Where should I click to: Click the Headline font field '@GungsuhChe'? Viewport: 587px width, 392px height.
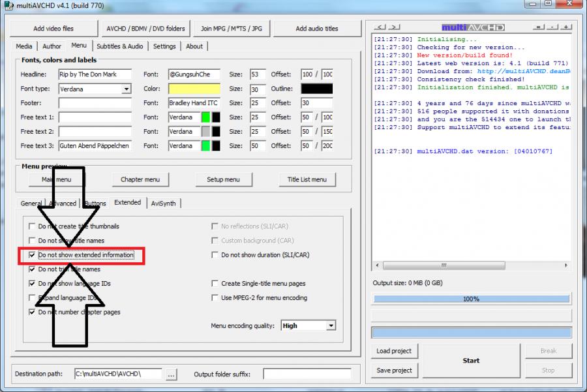194,74
